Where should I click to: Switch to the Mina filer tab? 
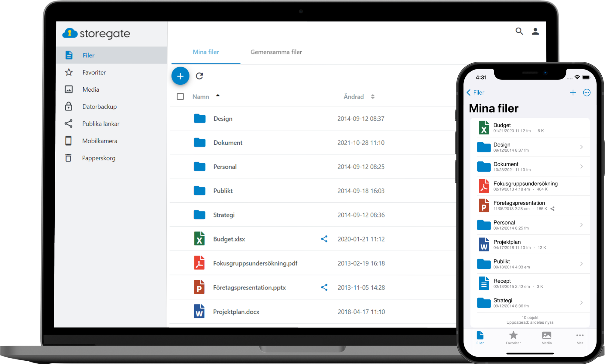pyautogui.click(x=206, y=52)
